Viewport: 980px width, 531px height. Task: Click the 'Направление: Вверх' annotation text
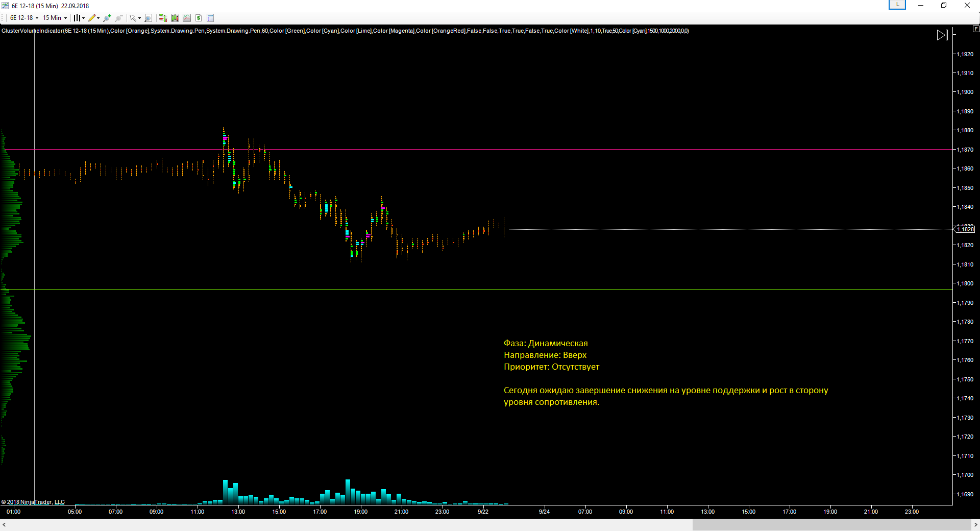pos(545,355)
